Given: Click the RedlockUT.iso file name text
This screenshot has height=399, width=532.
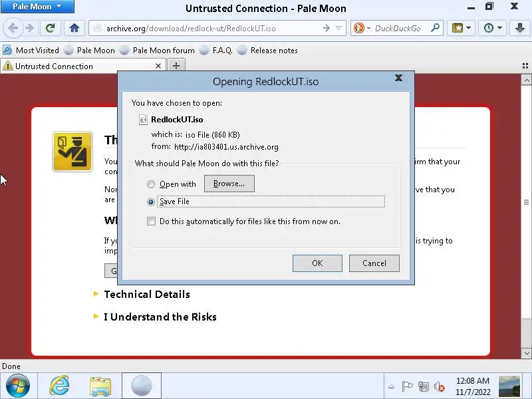Looking at the screenshot, I should pyautogui.click(x=177, y=120).
